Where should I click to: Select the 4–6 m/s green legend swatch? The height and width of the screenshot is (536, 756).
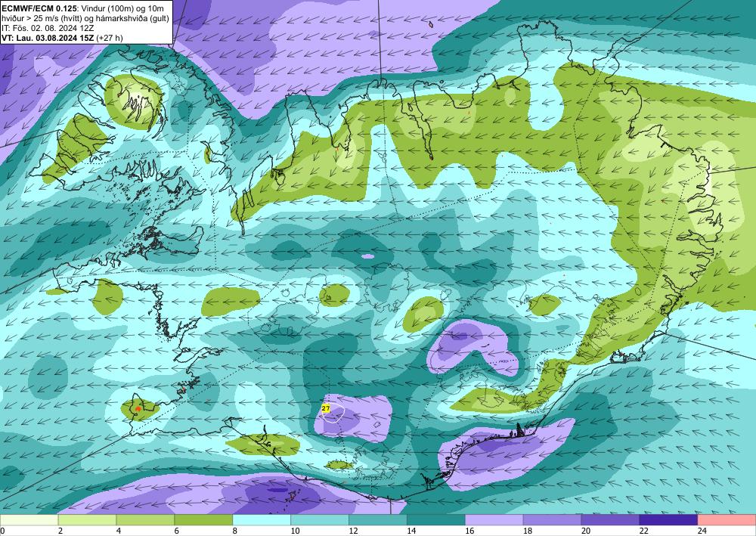145,520
